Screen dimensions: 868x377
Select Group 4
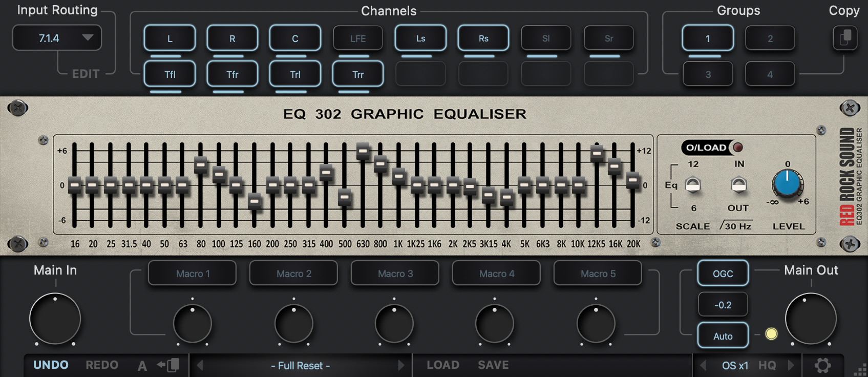click(x=770, y=74)
